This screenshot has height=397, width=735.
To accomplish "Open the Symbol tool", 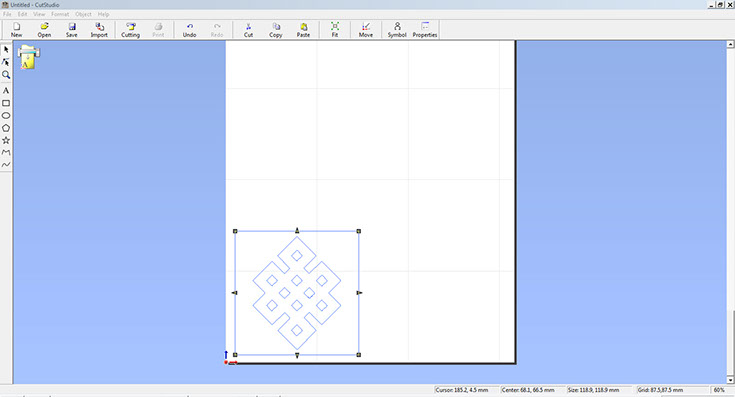I will pos(397,30).
